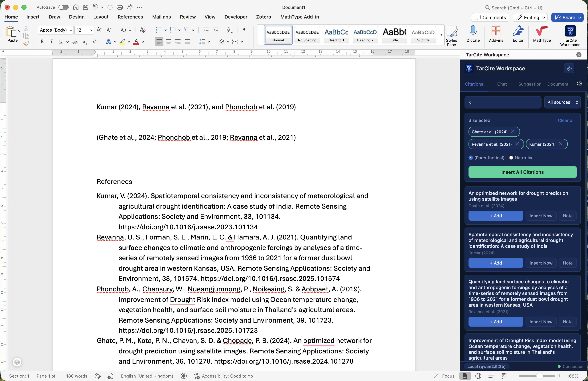Open the Add-ins gallery
This screenshot has height=381, width=588.
[496, 34]
